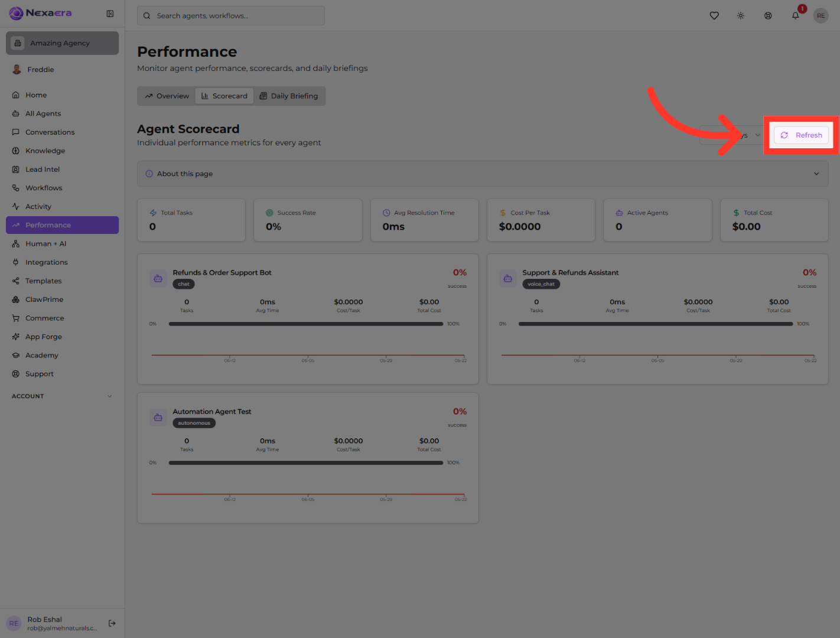The image size is (840, 638).
Task: Focus the Search agents, workflows field
Action: point(231,16)
